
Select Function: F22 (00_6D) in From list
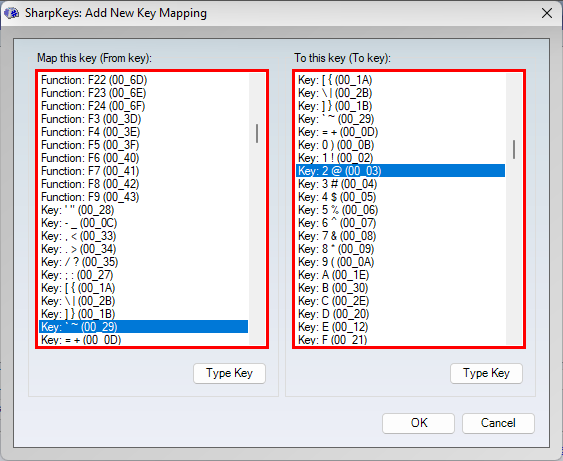[143, 80]
